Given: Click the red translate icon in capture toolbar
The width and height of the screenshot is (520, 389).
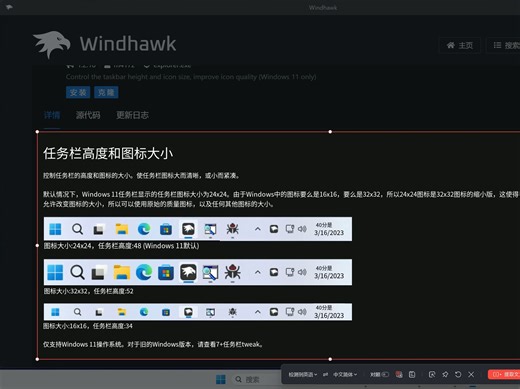Looking at the screenshot, I should (399, 375).
